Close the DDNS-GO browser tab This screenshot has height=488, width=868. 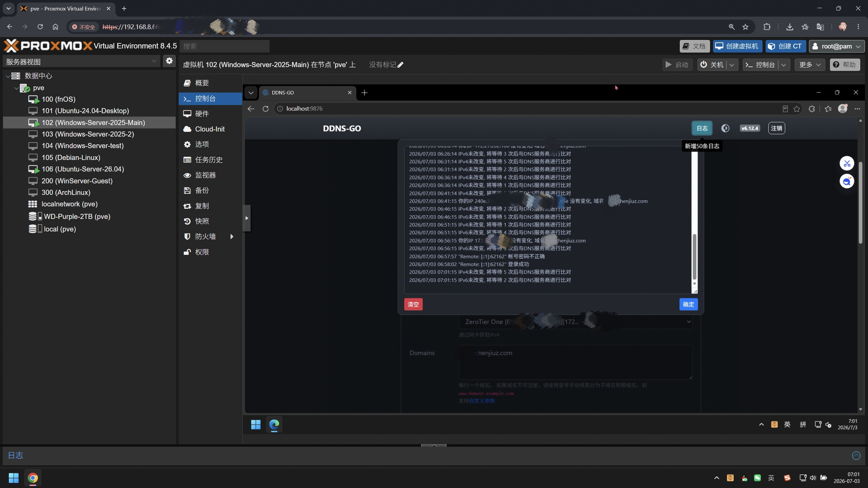tap(350, 93)
